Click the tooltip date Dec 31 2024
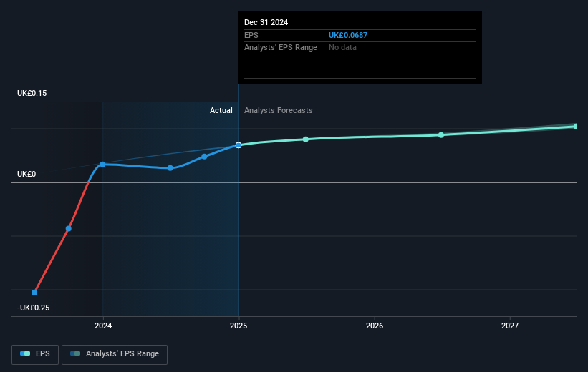Screen dimensions: 588x372 (266, 22)
